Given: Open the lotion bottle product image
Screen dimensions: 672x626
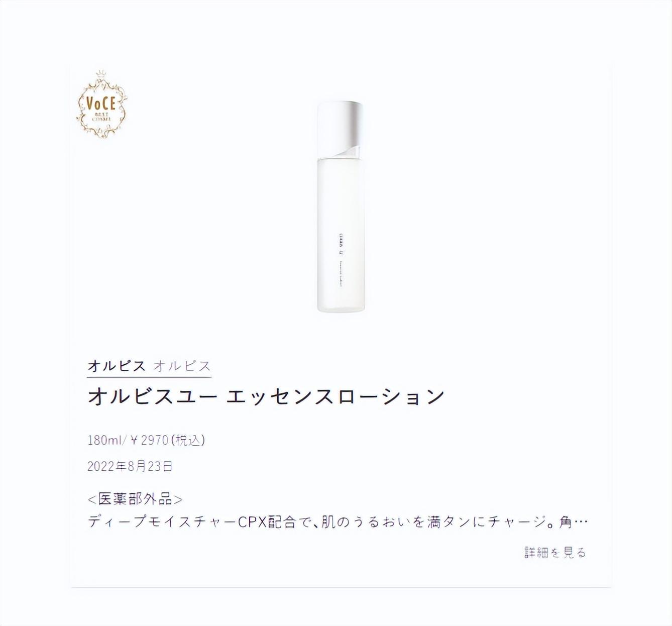Looking at the screenshot, I should 340,206.
